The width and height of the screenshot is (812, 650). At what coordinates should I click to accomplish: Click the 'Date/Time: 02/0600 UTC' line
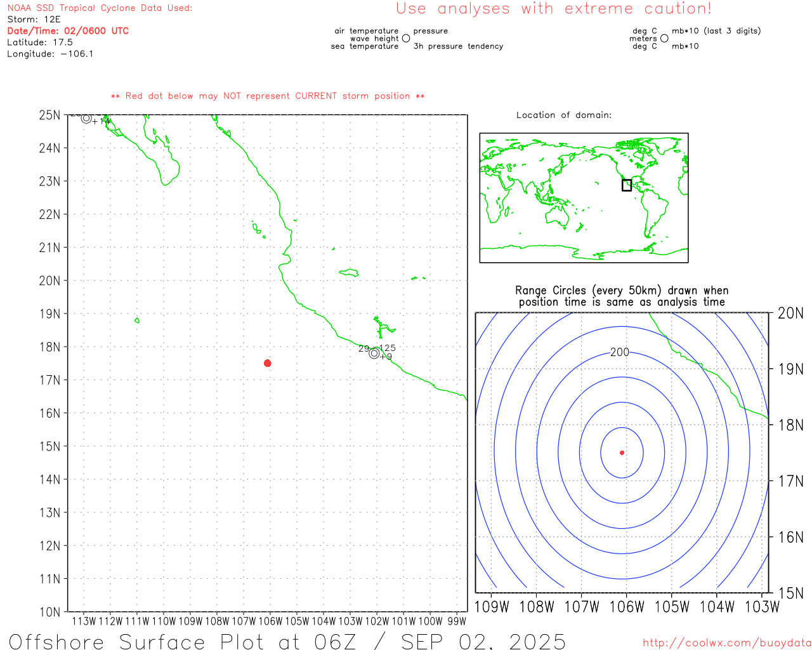tap(68, 31)
